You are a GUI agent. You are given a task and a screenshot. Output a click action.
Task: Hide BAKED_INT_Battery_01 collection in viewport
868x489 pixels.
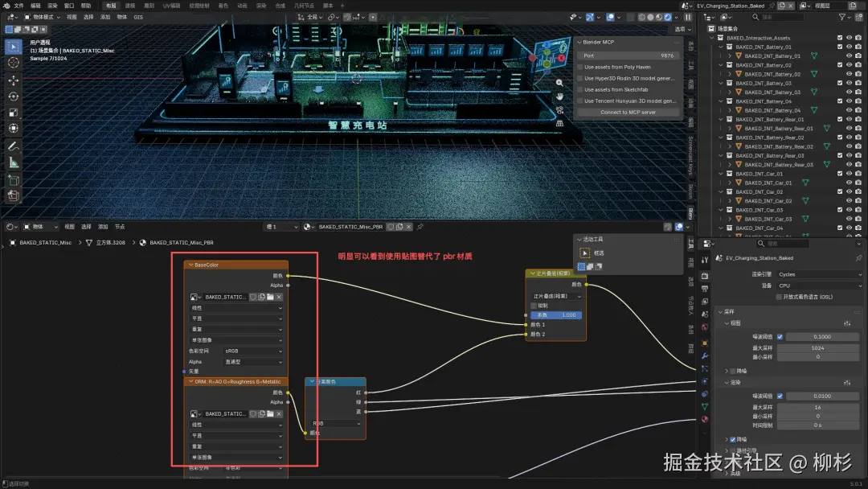(x=849, y=47)
